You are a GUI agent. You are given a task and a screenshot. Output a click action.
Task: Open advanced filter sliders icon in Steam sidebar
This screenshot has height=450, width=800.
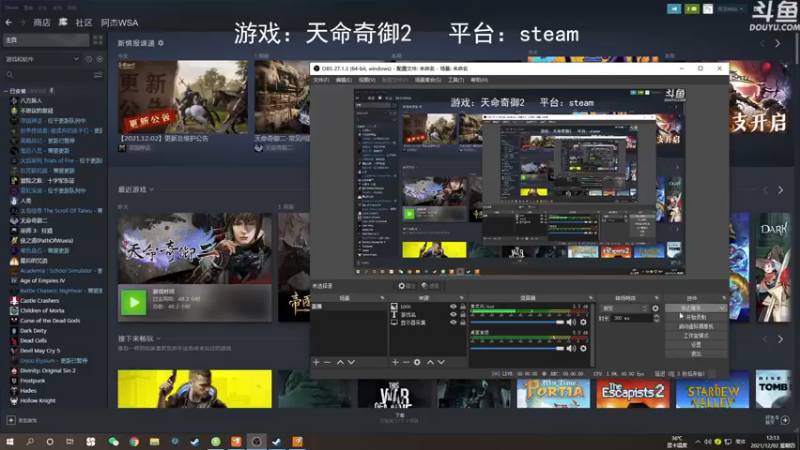point(98,75)
